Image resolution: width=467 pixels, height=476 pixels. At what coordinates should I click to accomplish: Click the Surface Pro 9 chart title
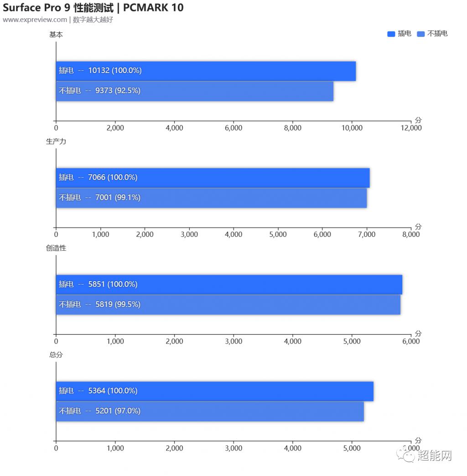pos(93,8)
